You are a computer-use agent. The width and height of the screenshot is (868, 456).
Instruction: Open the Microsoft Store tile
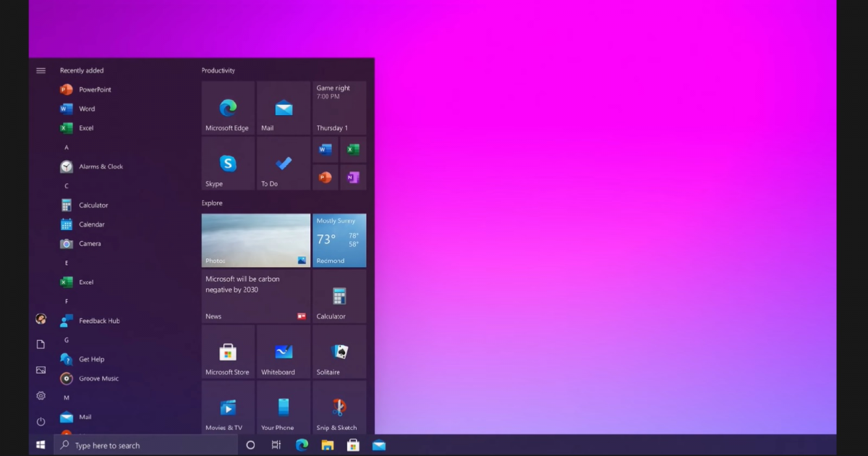point(228,352)
